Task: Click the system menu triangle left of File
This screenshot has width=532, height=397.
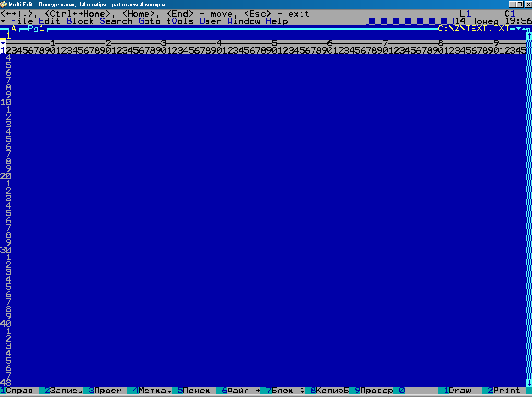Action: 3,21
